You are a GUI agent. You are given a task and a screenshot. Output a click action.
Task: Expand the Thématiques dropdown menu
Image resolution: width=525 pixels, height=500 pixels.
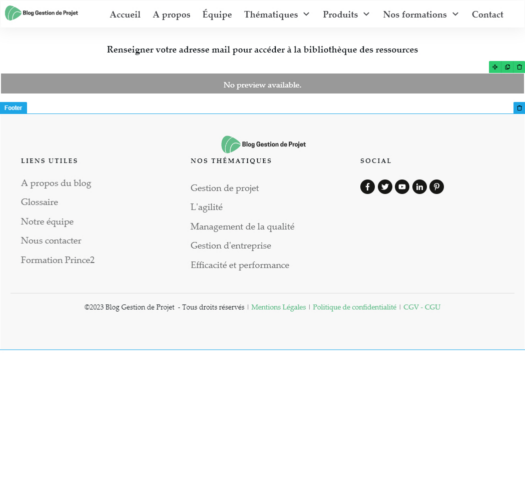coord(277,14)
